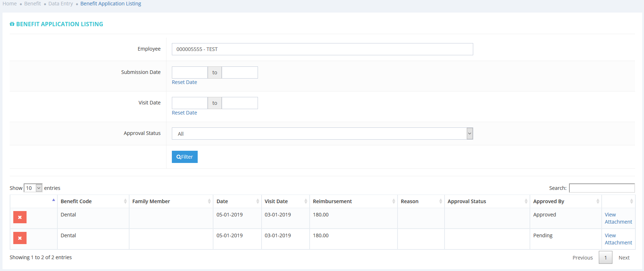Sort table by Reimbursement column
Viewport: 644px width, 271px height.
(353, 201)
